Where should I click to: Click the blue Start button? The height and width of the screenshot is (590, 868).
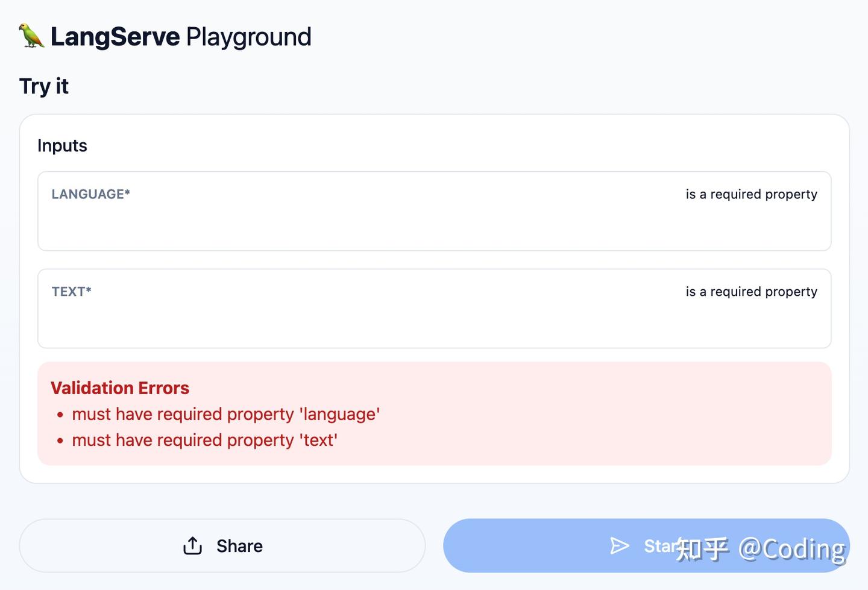pos(646,545)
